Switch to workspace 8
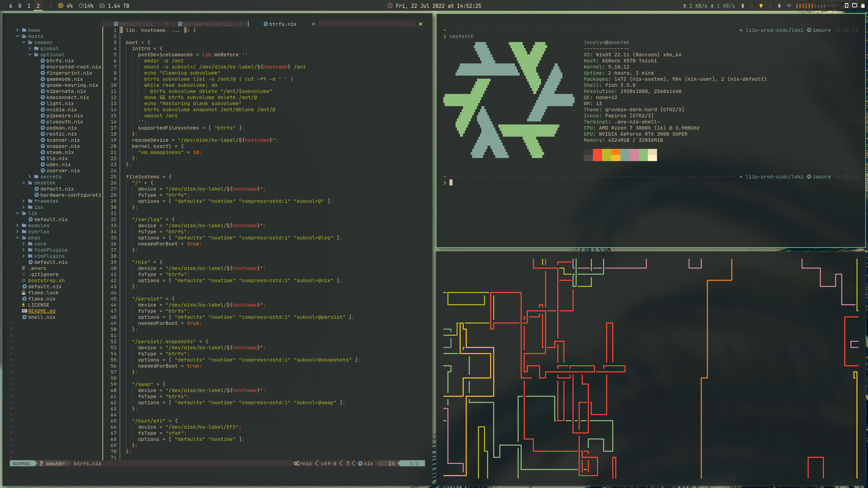Screen dimensions: 868x488 (20, 6)
